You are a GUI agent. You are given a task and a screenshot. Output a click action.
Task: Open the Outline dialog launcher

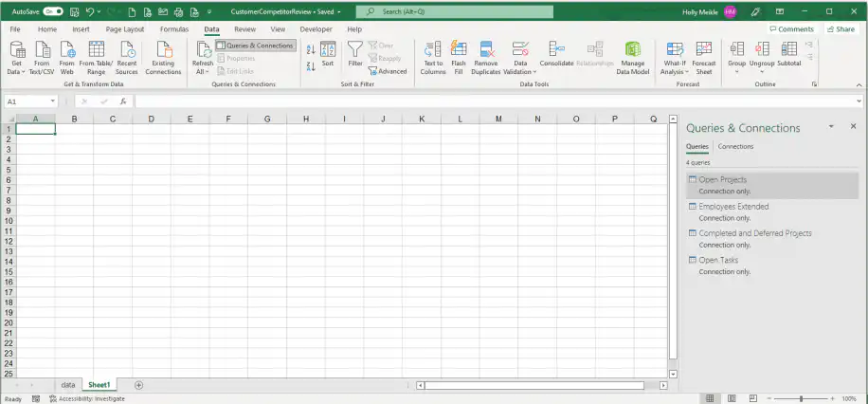coord(814,84)
